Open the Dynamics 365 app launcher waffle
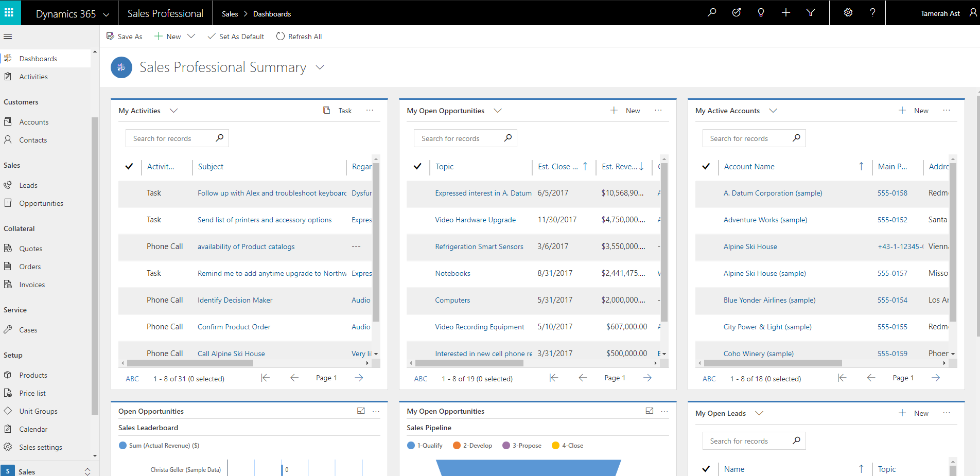980x476 pixels. [9, 12]
